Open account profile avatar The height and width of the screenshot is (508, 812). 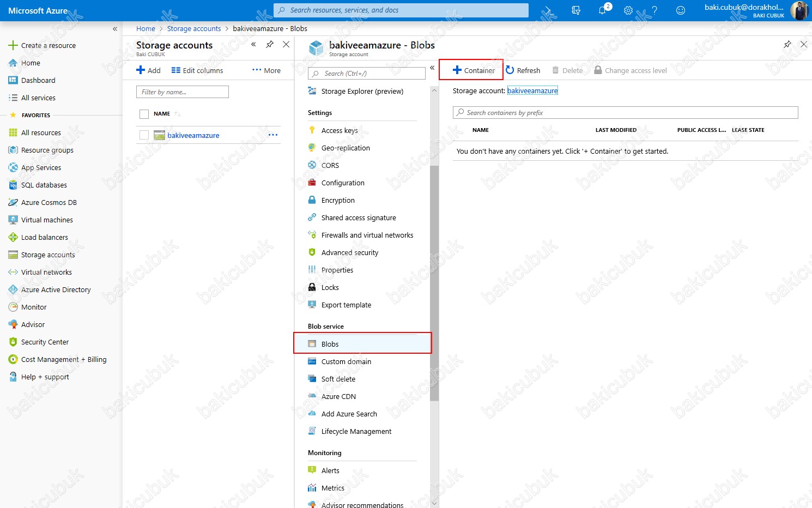coord(799,10)
